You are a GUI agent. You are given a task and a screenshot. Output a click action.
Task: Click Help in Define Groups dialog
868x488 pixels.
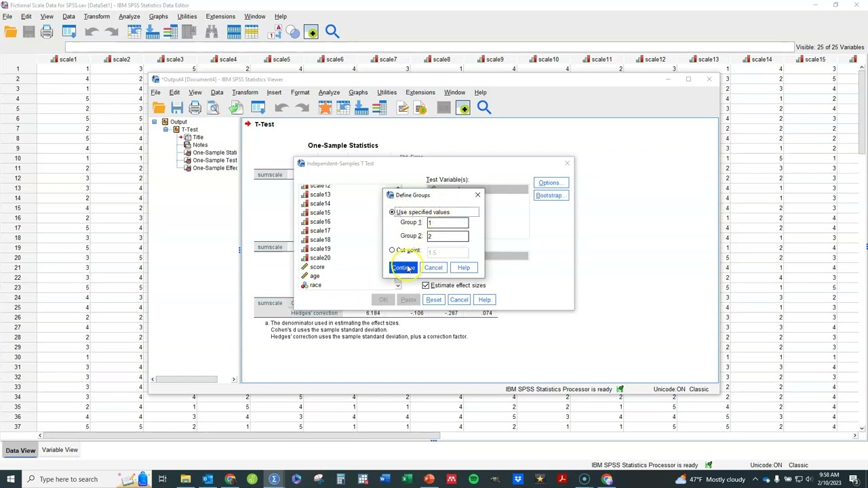click(463, 268)
